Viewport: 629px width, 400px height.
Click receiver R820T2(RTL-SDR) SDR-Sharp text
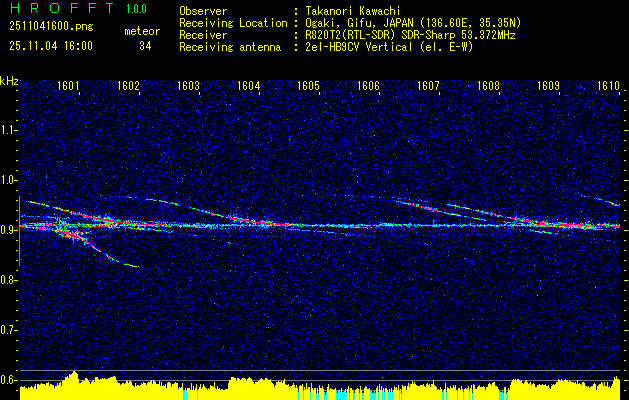pyautogui.click(x=410, y=35)
